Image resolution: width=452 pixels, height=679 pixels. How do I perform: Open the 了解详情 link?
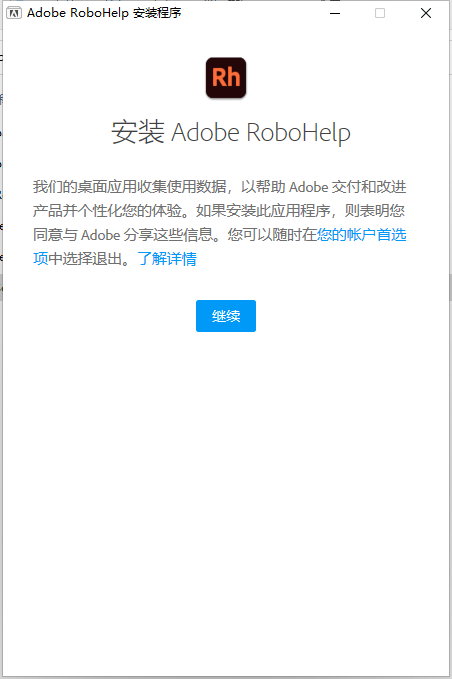[167, 259]
